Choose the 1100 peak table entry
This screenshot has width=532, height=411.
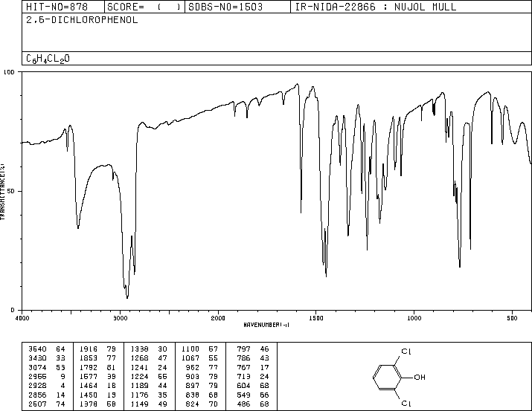tap(200, 349)
